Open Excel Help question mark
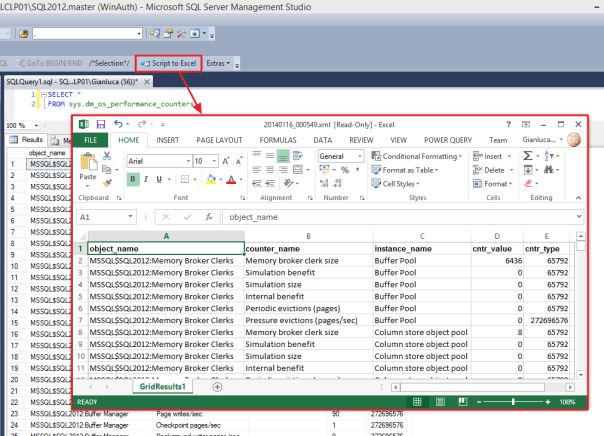604x436 pixels. coord(508,124)
